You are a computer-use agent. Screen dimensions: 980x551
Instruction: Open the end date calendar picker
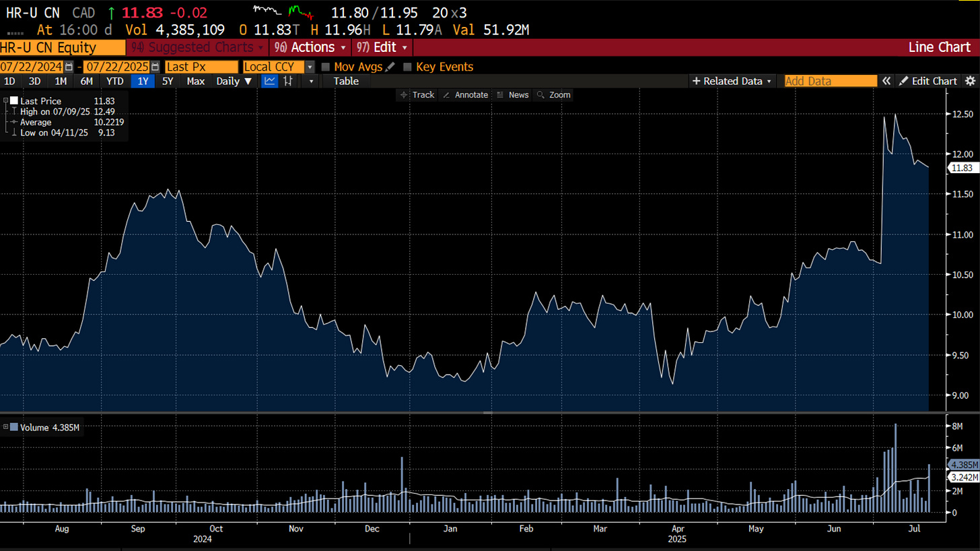155,67
